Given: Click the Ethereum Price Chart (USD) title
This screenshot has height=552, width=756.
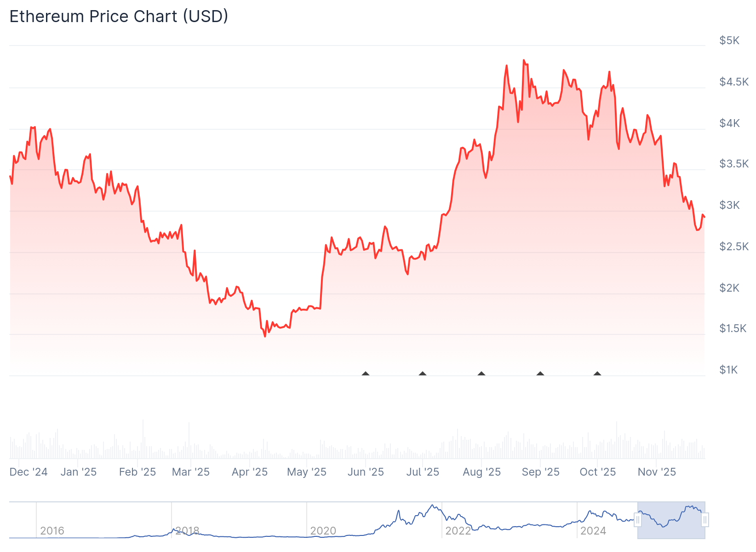Looking at the screenshot, I should (x=119, y=17).
